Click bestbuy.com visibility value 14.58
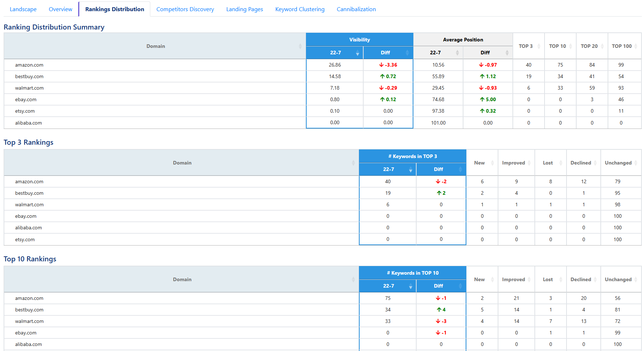The height and width of the screenshot is (351, 644). point(335,77)
